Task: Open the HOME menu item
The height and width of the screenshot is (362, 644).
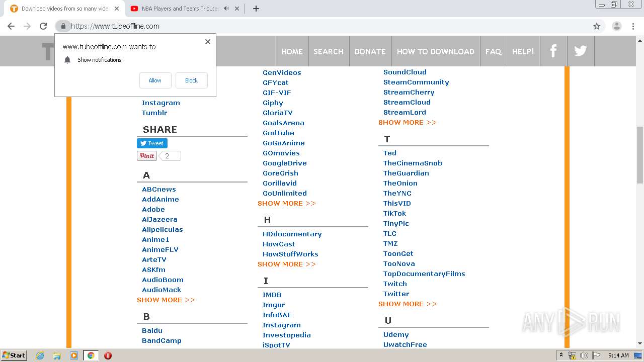Action: [292, 51]
